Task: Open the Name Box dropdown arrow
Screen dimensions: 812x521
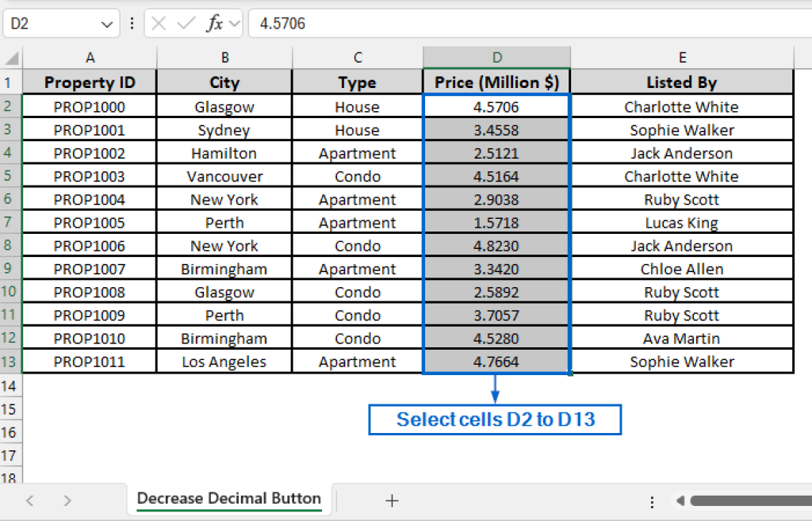Action: pyautogui.click(x=107, y=24)
